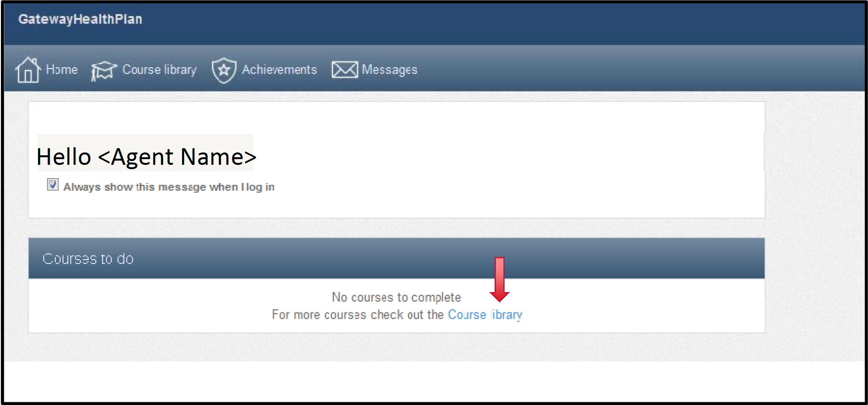Click the Achievements shield star icon
Viewport: 868px width, 405px height.
click(x=224, y=71)
